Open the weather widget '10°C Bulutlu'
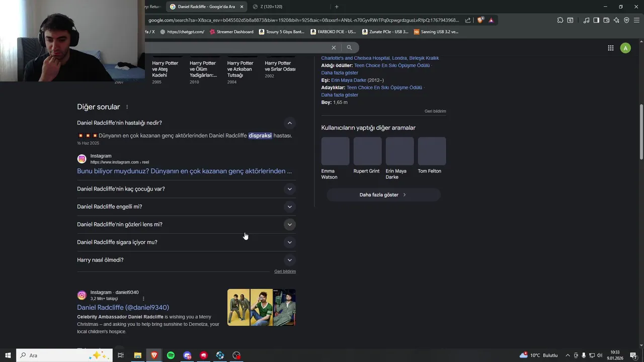This screenshot has height=362, width=644. 539,355
